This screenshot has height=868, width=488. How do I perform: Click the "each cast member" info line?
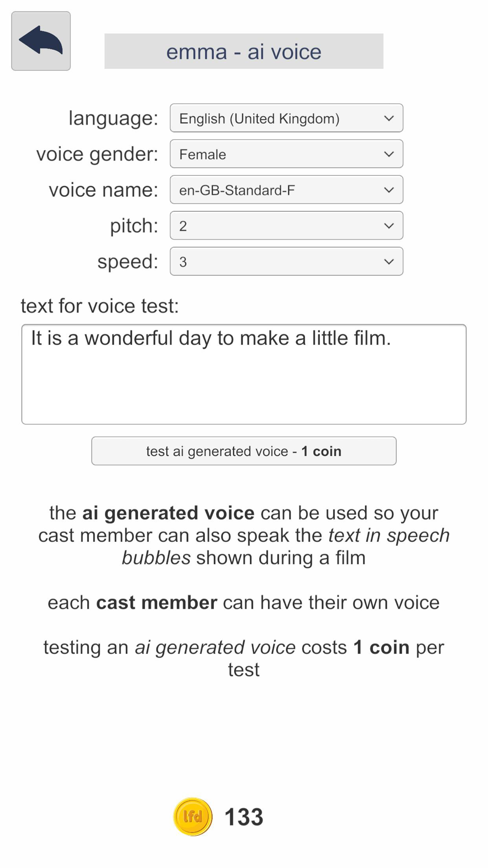coord(244,602)
